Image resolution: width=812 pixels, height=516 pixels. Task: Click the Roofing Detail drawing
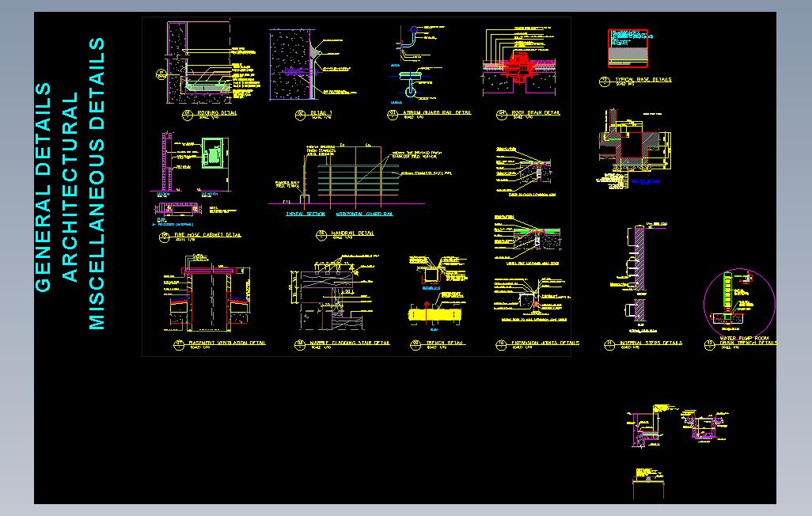tap(207, 63)
